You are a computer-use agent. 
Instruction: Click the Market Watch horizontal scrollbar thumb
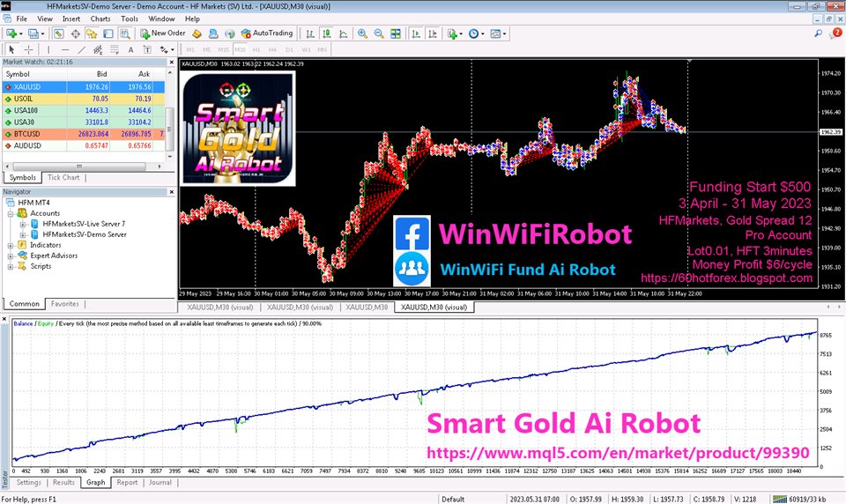click(80, 167)
